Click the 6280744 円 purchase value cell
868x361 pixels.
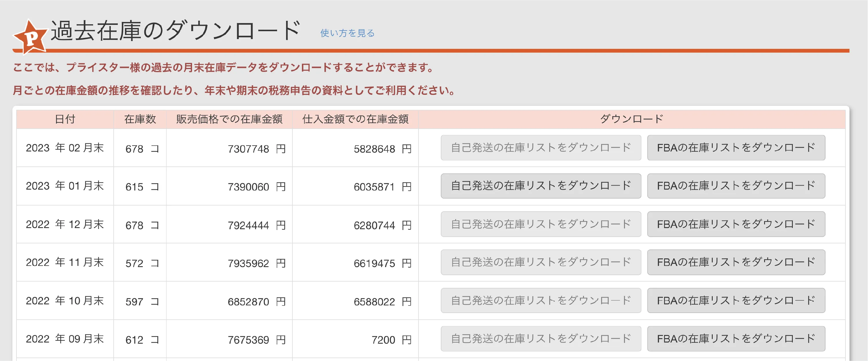355,225
